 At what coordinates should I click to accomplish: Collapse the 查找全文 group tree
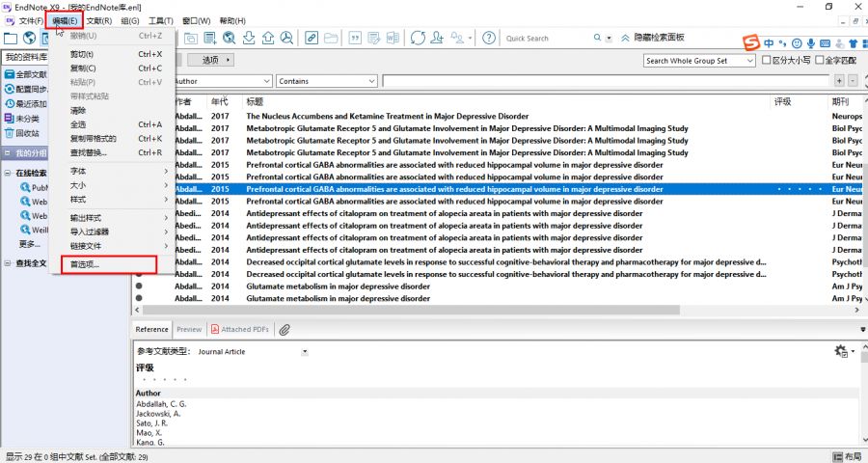[8, 263]
